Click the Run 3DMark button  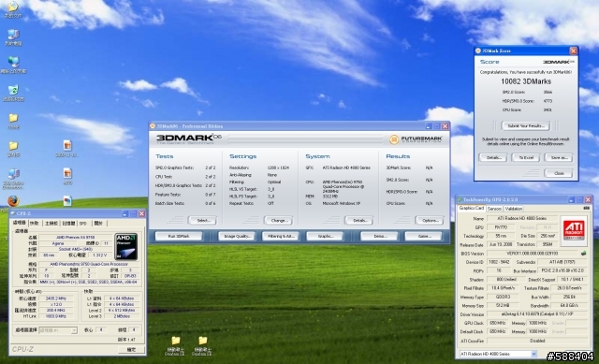(179, 237)
